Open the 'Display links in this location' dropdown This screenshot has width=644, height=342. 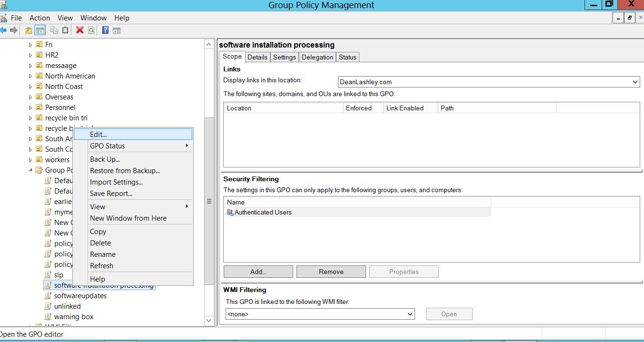pyautogui.click(x=635, y=82)
